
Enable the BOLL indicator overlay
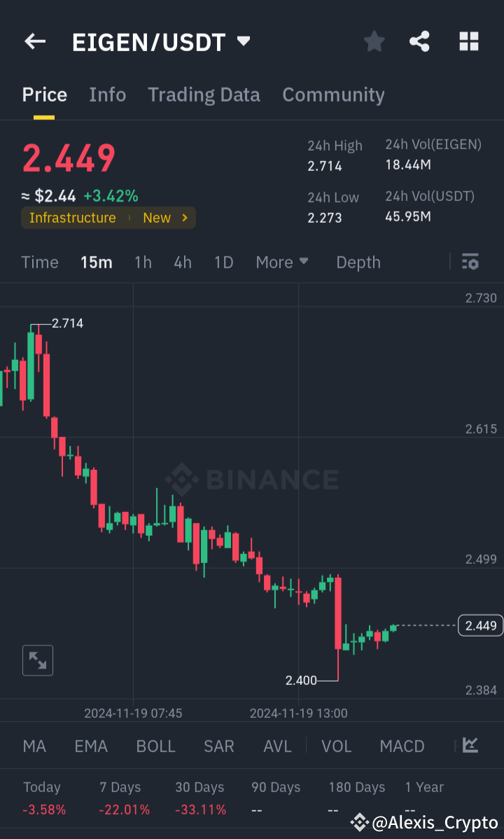[x=155, y=747]
